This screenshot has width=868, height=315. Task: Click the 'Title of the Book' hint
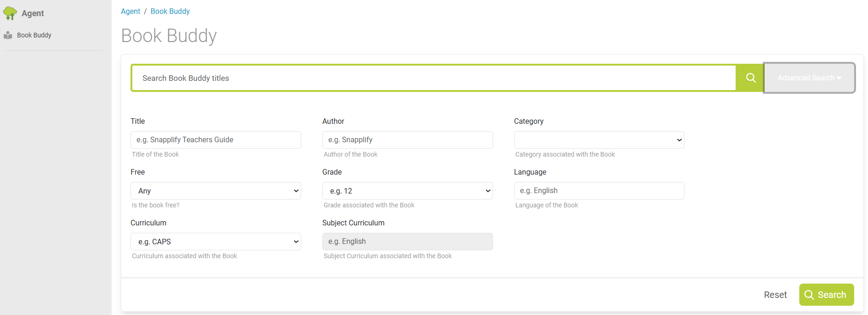tap(155, 154)
